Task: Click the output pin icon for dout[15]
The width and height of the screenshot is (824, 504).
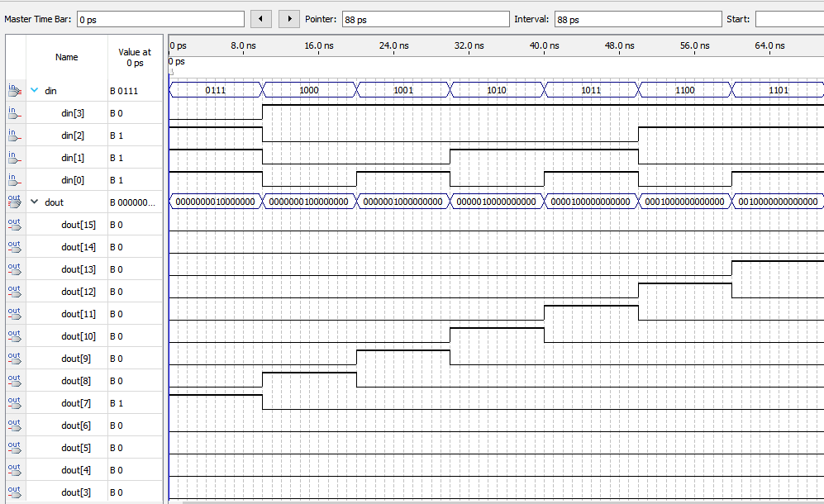Action: tap(14, 224)
